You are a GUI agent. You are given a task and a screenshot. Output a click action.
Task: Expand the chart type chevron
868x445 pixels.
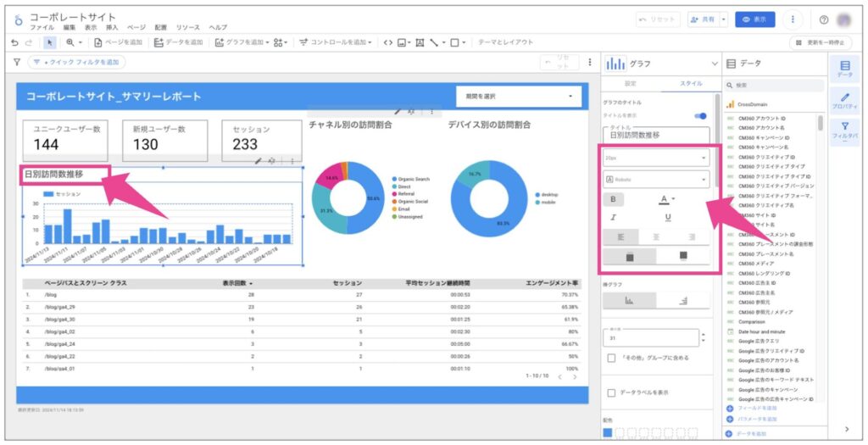click(714, 64)
